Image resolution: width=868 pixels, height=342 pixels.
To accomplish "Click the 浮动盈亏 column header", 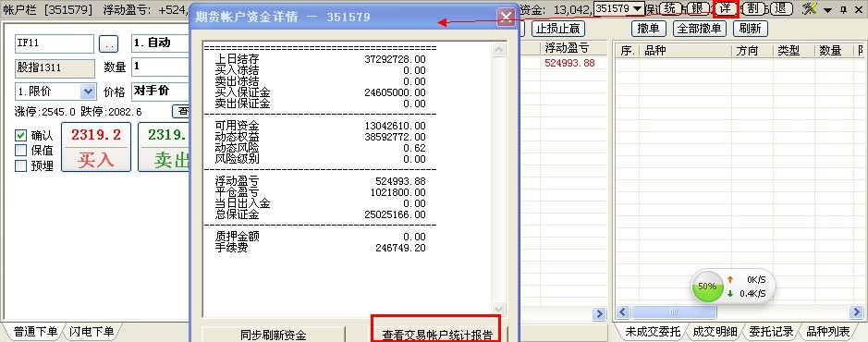I will point(573,49).
